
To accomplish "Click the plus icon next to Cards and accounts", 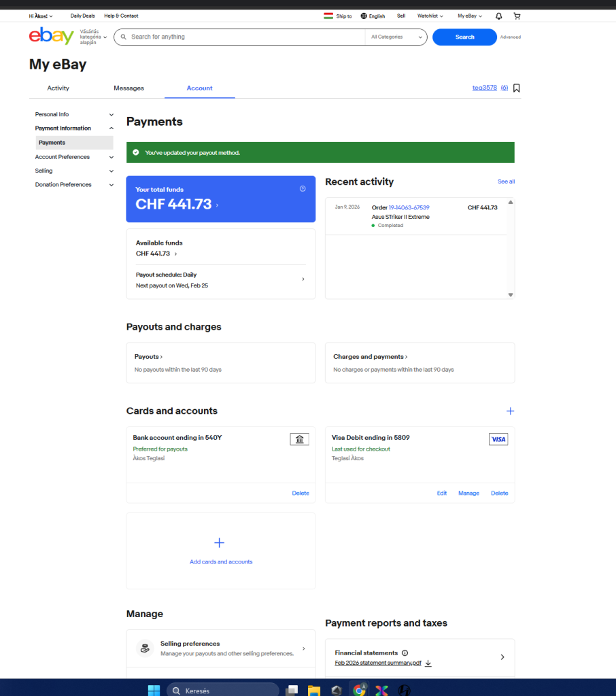I will pos(510,411).
